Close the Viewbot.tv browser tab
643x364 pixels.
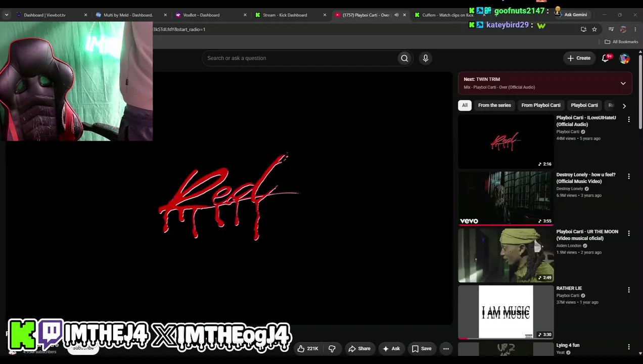[85, 15]
